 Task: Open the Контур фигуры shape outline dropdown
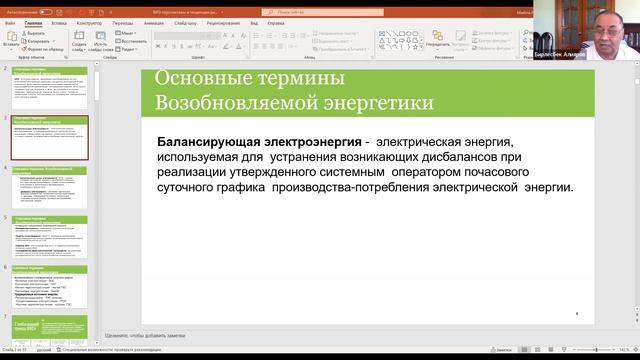[x=491, y=41]
